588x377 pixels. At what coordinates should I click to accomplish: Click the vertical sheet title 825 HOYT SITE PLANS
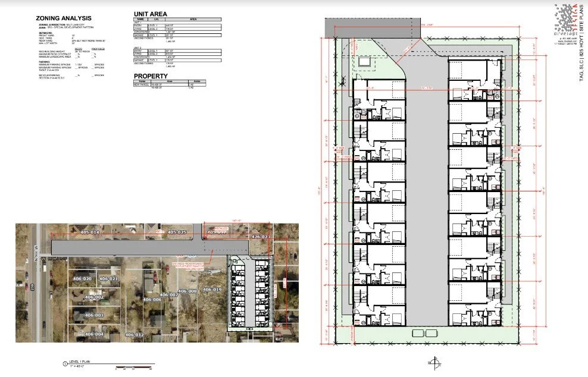pos(581,43)
